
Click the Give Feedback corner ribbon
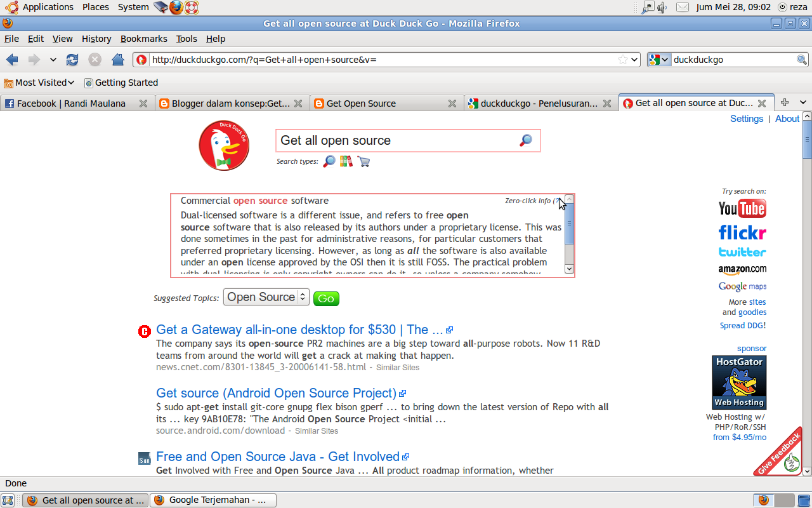click(x=779, y=452)
